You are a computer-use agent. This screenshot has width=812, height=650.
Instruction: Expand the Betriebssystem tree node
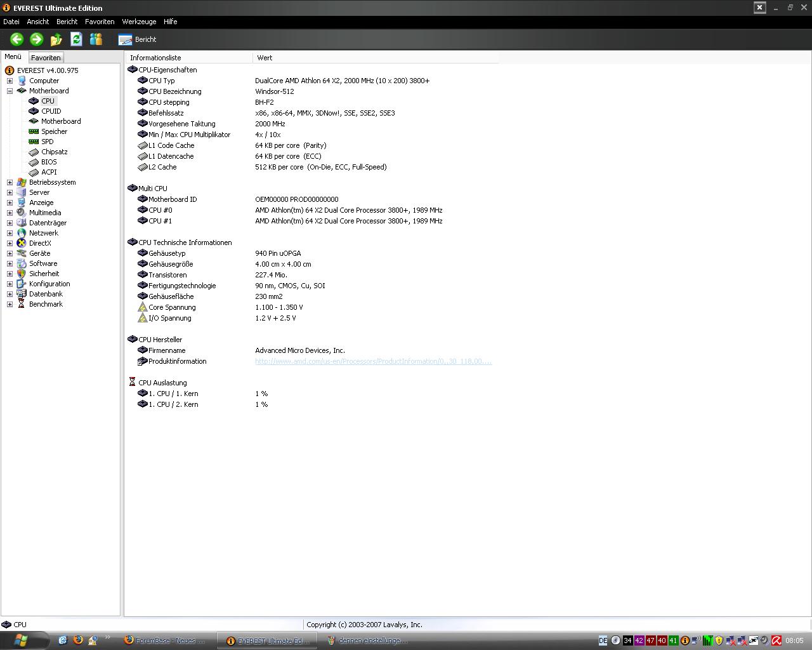[10, 182]
